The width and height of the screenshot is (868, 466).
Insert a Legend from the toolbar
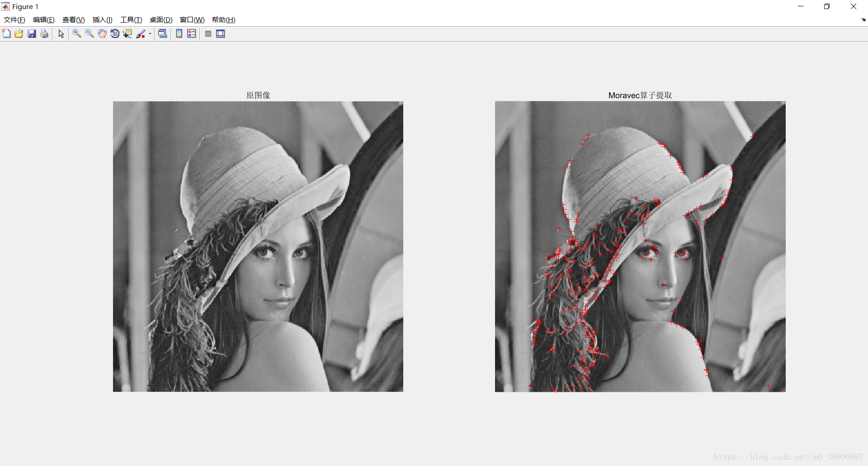click(192, 34)
